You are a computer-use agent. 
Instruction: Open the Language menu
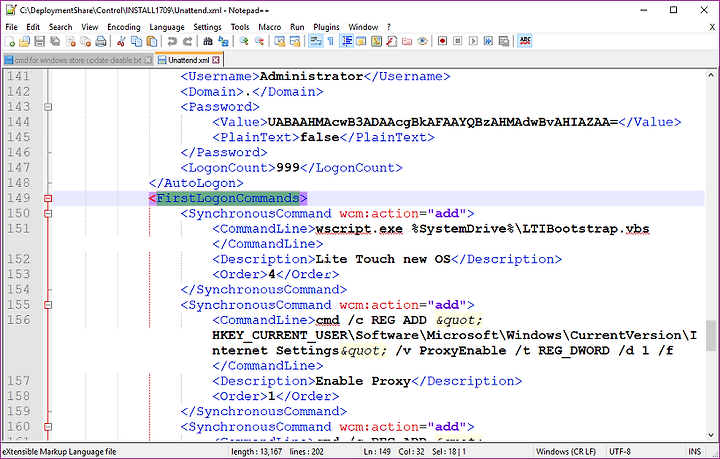coord(167,27)
